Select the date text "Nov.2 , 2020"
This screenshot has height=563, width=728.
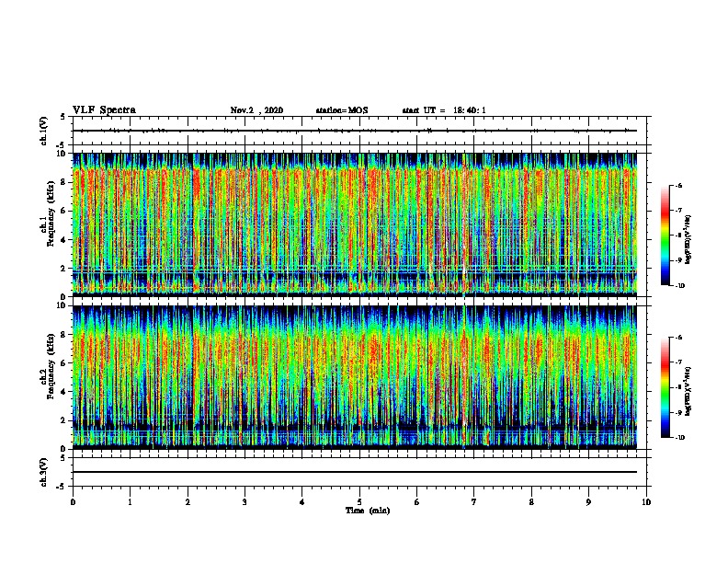pyautogui.click(x=256, y=110)
